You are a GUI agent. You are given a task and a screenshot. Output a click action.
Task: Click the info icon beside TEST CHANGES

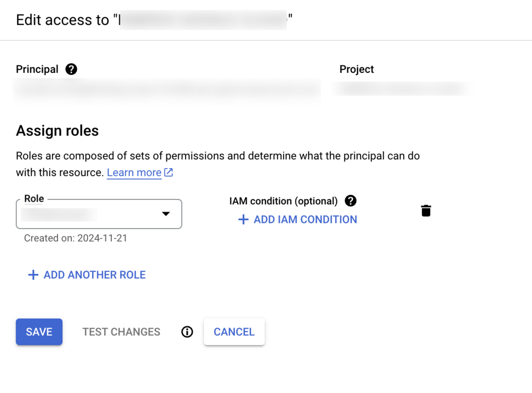(x=187, y=332)
